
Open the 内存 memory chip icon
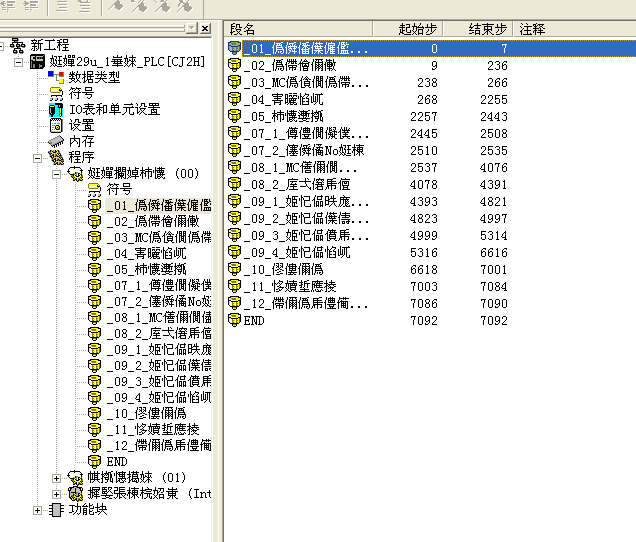[x=56, y=141]
